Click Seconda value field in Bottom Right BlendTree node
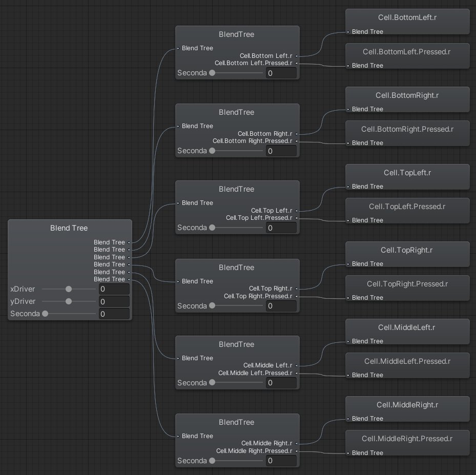The height and width of the screenshot is (475, 476). pos(281,151)
